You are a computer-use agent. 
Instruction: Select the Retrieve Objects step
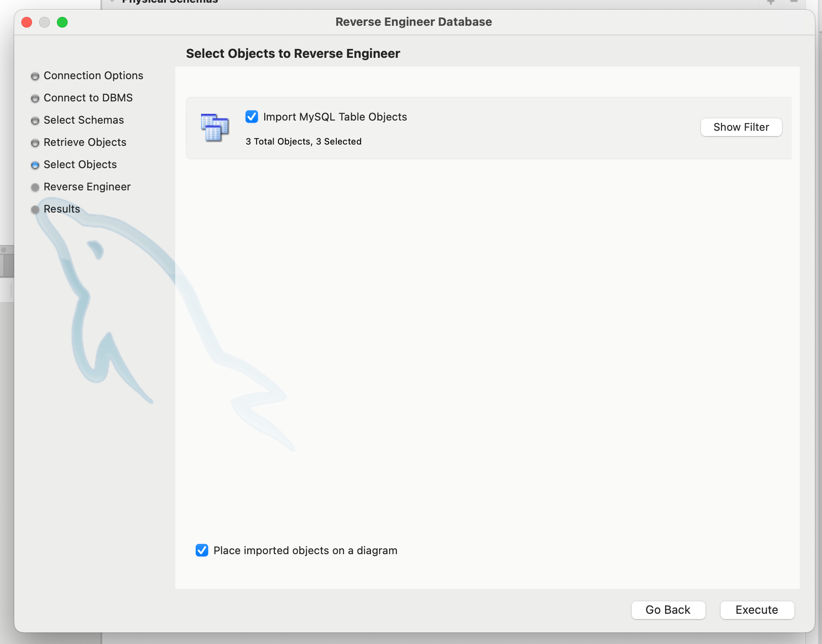[x=85, y=142]
